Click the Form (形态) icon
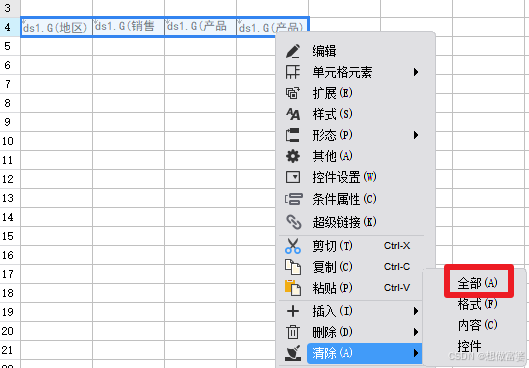Image resolution: width=529 pixels, height=368 pixels. pos(293,135)
